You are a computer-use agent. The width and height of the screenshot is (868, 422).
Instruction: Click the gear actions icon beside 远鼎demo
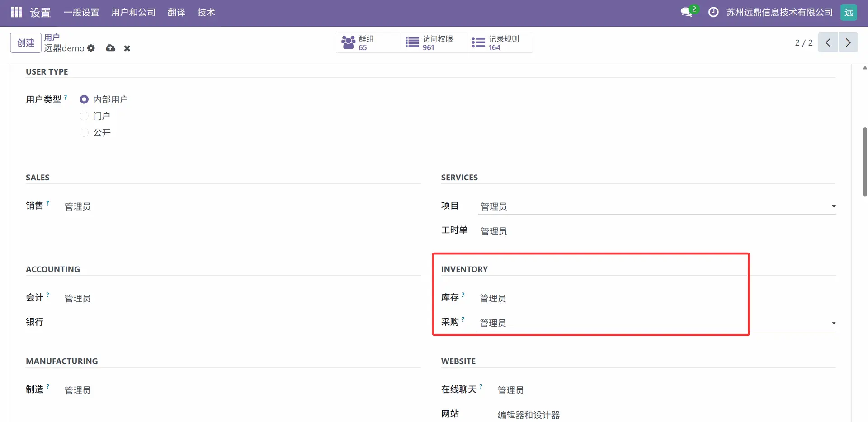[91, 48]
